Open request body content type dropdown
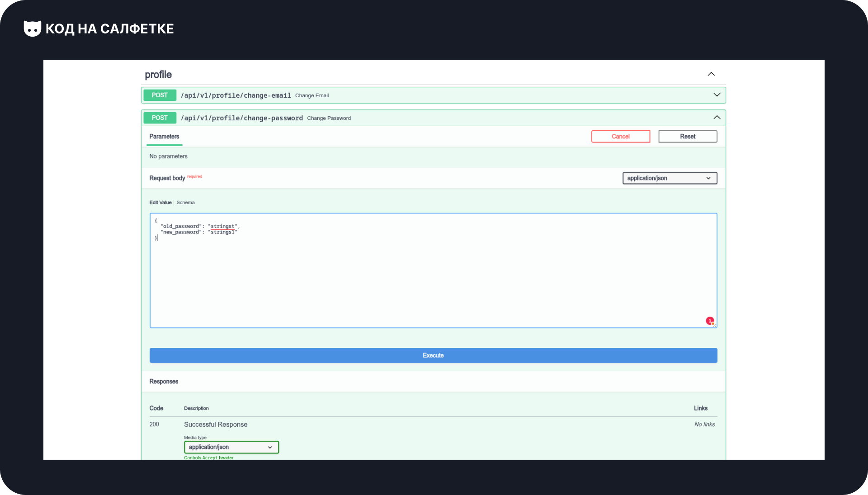868x495 pixels. [670, 178]
